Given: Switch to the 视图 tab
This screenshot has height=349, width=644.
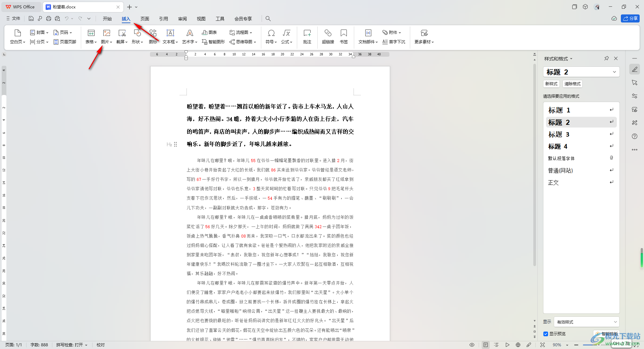Looking at the screenshot, I should pos(201,19).
